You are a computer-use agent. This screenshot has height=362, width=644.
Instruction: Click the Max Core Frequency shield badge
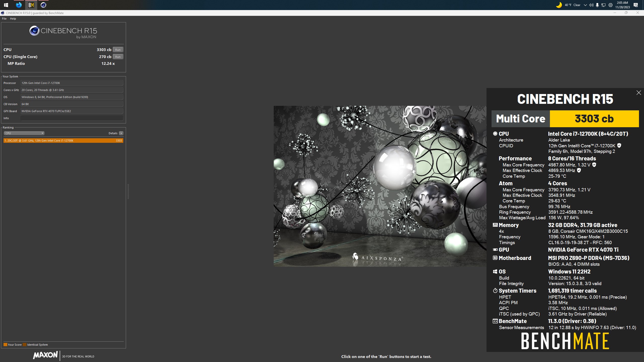click(x=594, y=165)
